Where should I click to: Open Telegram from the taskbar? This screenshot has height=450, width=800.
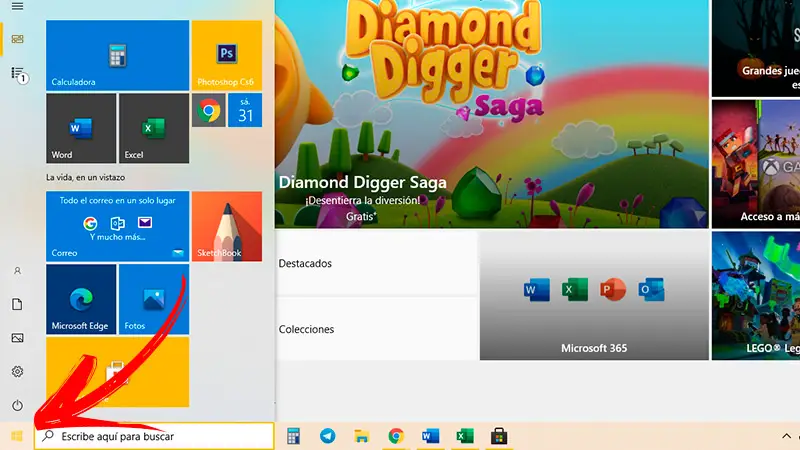[x=328, y=436]
